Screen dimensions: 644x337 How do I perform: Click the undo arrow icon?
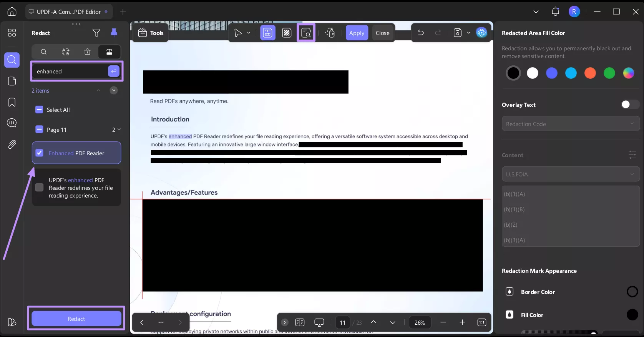pos(421,33)
